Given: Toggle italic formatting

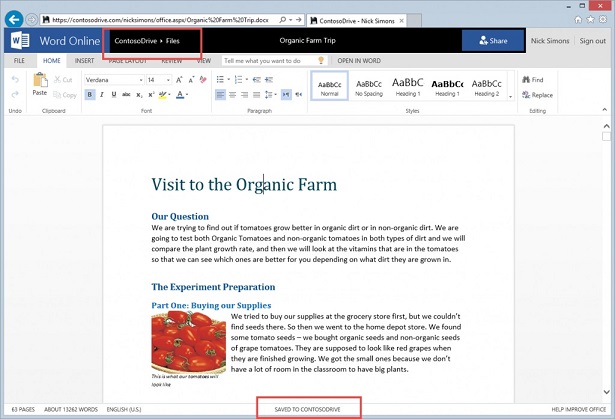Looking at the screenshot, I should coord(102,95).
